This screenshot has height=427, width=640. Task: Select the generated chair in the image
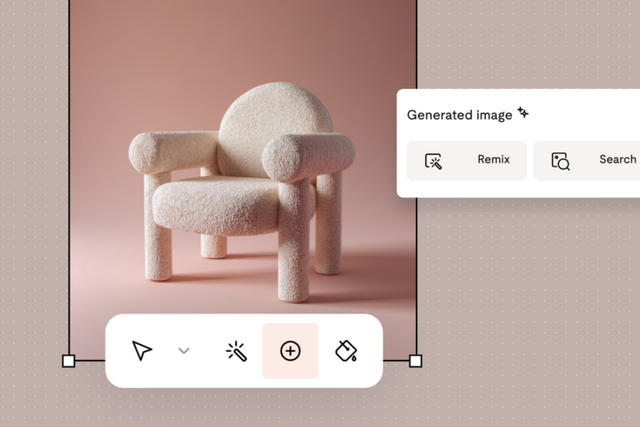(x=240, y=190)
